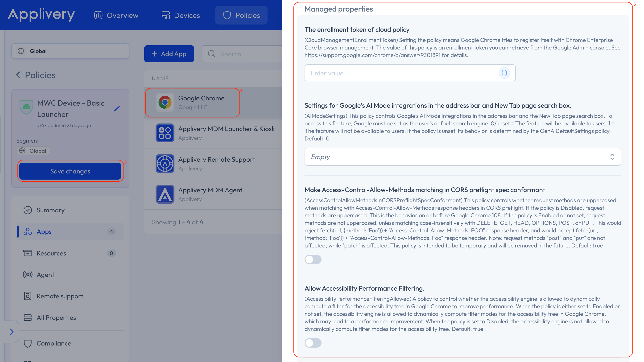Open the Overview tab
644x362 pixels.
(x=116, y=15)
